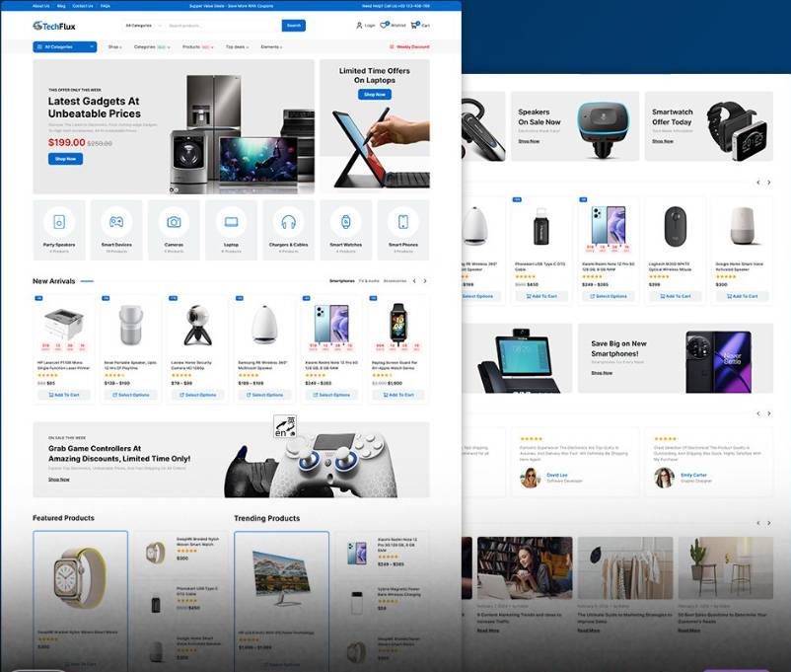Click next arrow above testimonials
The image size is (791, 672).
pos(768,413)
